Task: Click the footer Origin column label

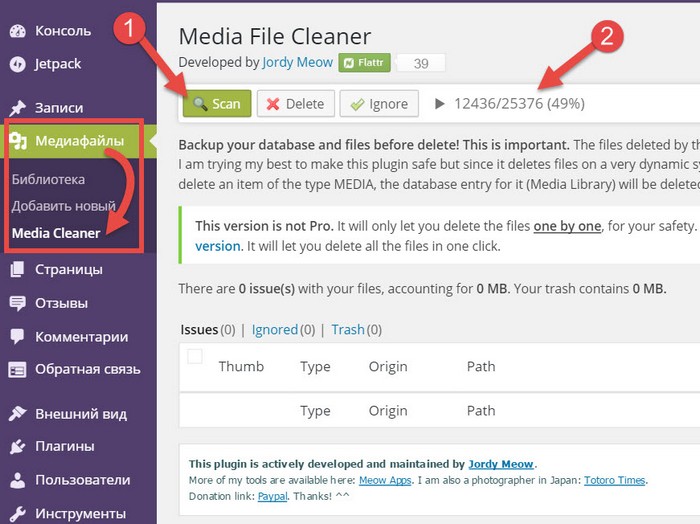Action: 388,411
